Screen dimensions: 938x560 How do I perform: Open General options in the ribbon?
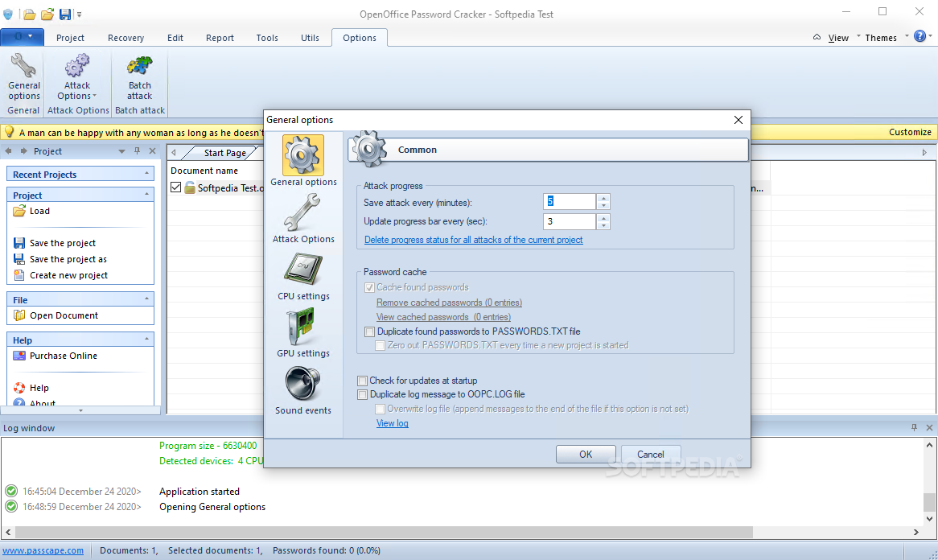(24, 77)
